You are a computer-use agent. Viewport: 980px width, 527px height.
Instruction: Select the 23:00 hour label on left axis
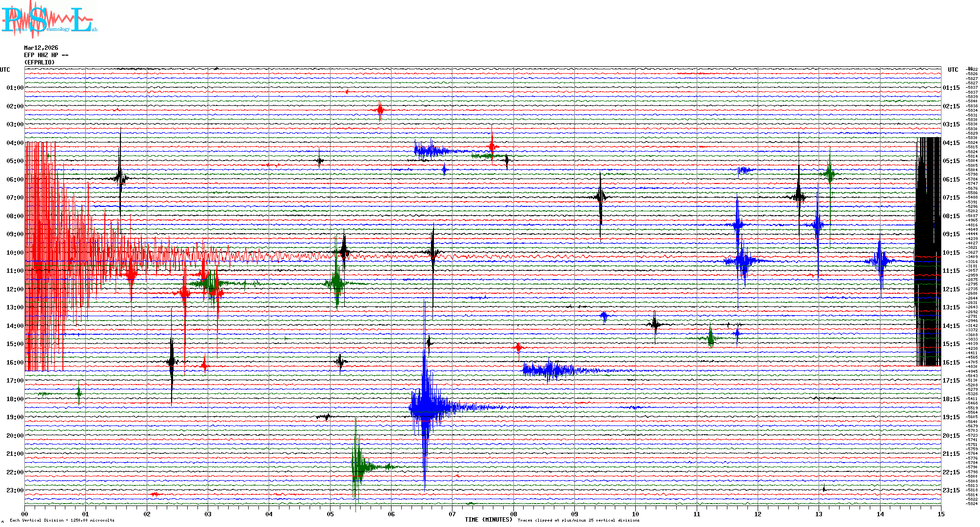[x=15, y=490]
